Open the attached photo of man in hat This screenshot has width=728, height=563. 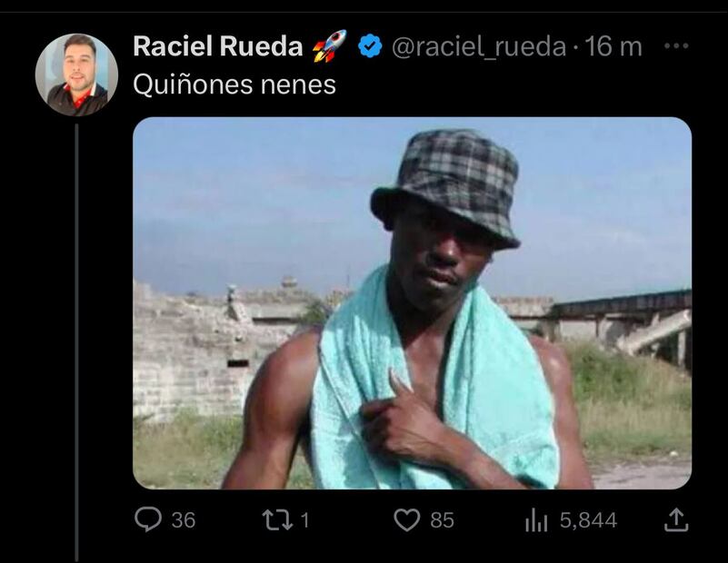click(x=413, y=302)
